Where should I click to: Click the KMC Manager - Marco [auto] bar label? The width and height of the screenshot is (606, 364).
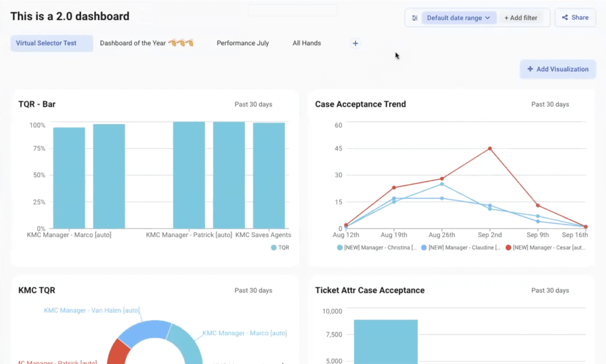click(x=69, y=235)
